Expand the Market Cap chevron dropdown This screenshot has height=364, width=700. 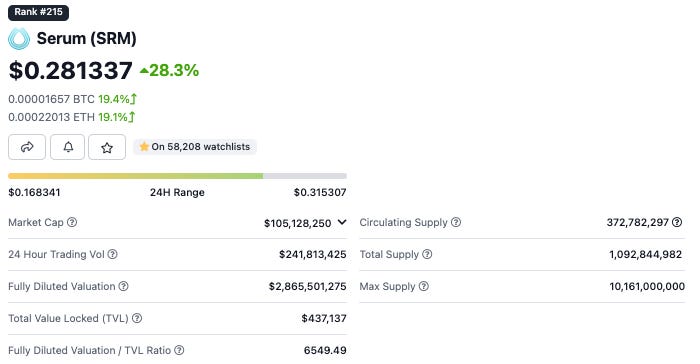tap(342, 222)
